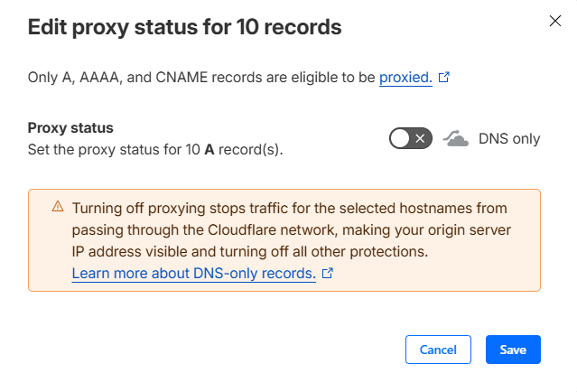Click the X mark inside the proxy switch
This screenshot has width=577, height=392.
[420, 138]
